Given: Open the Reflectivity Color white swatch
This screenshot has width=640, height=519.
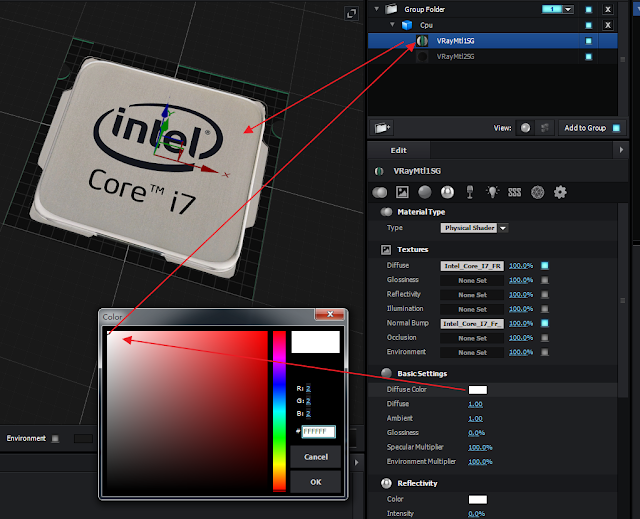Looking at the screenshot, I should pyautogui.click(x=478, y=499).
